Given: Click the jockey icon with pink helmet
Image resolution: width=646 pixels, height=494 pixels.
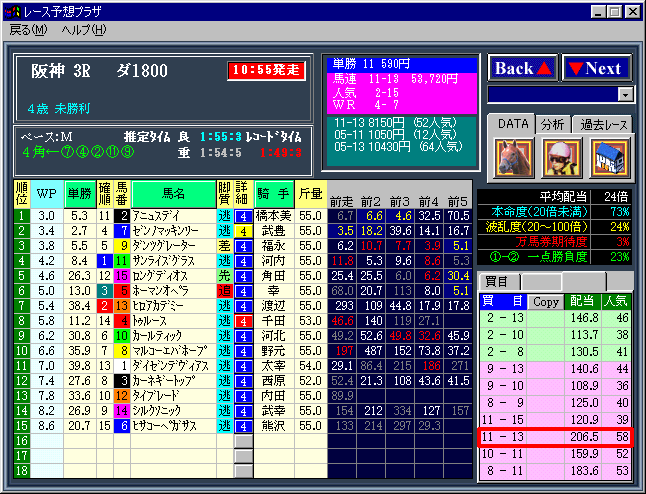Looking at the screenshot, I should pyautogui.click(x=560, y=156).
